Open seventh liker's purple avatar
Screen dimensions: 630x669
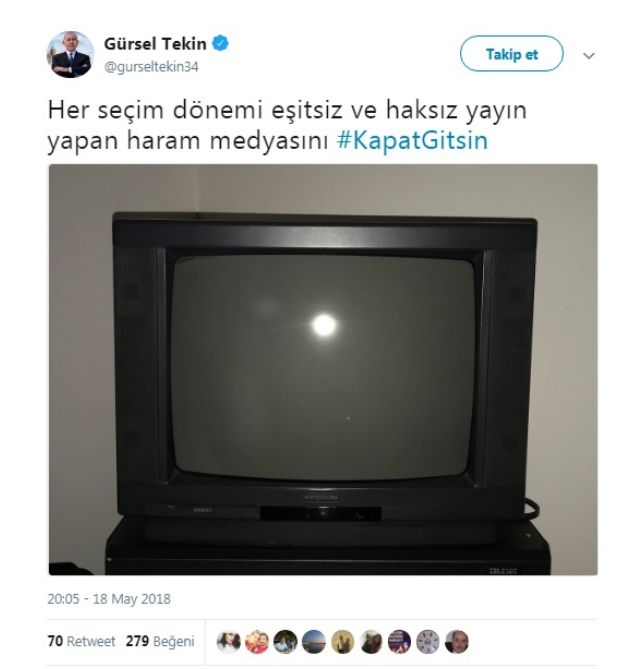click(x=399, y=641)
